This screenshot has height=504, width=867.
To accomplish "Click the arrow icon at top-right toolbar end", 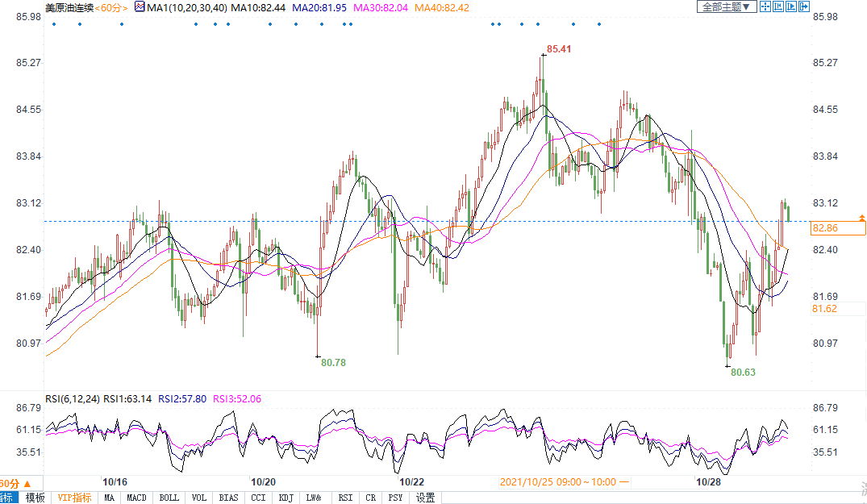I will pos(804,6).
